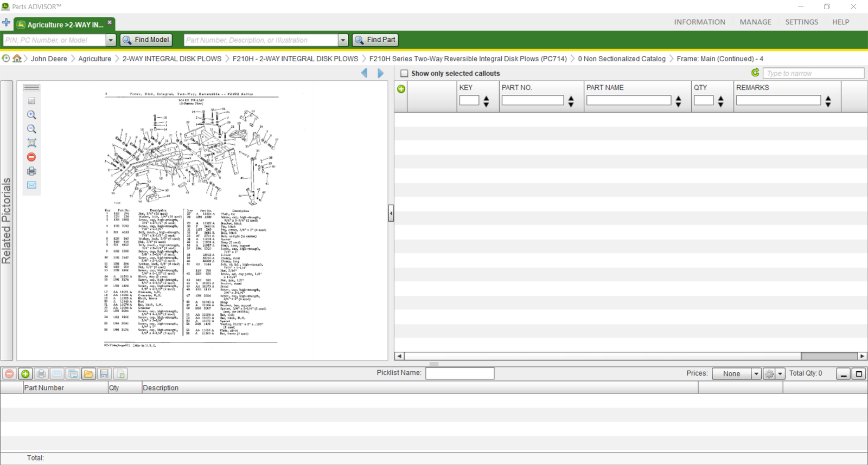Sort by the KEY column arrows

(486, 101)
